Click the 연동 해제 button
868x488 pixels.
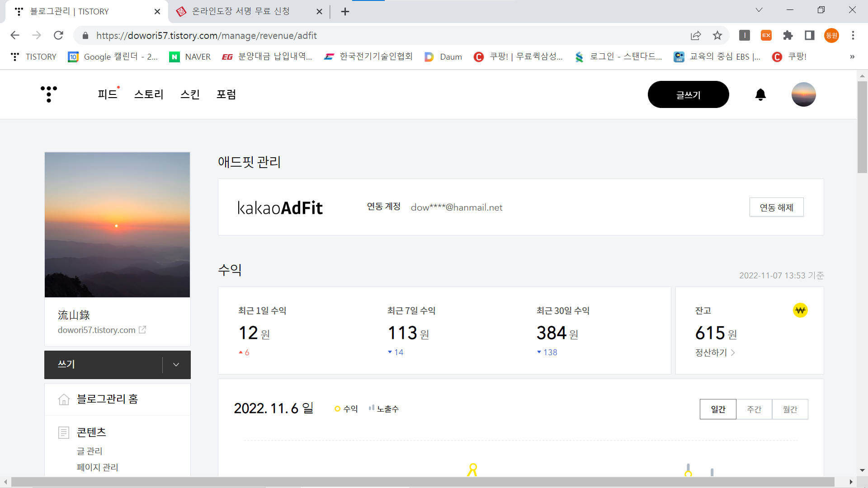[776, 207]
